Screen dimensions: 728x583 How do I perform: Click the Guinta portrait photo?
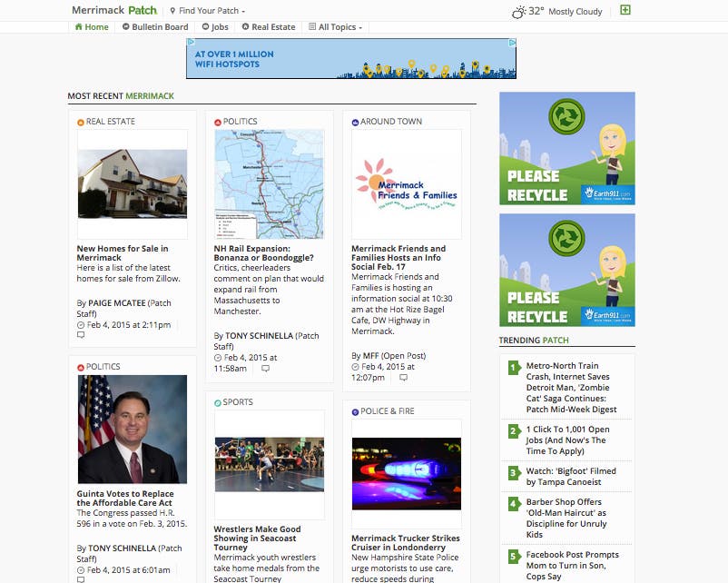[x=133, y=430]
